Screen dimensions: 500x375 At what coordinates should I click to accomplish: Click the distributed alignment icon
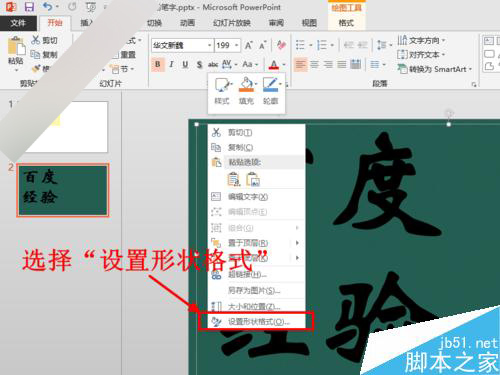coord(356,64)
